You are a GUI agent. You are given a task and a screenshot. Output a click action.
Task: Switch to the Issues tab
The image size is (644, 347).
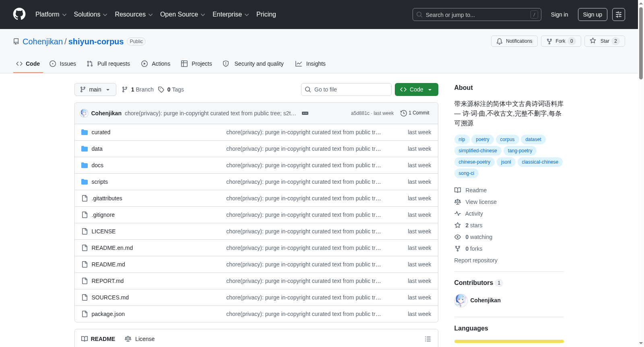tap(63, 64)
